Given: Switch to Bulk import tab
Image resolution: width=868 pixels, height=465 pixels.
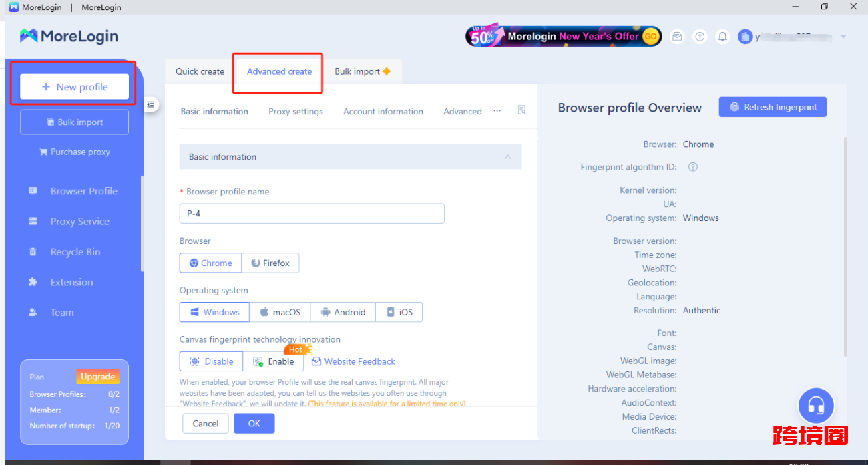Looking at the screenshot, I should tap(363, 71).
